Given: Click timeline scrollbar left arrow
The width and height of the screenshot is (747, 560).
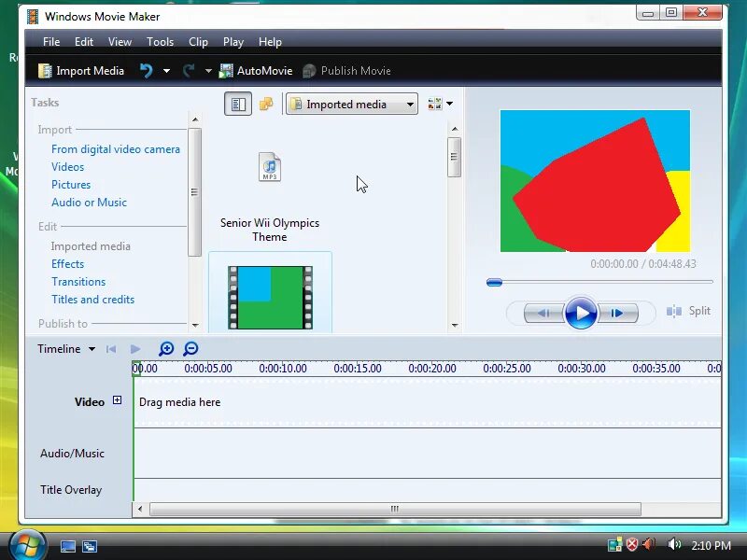Looking at the screenshot, I should click(x=140, y=509).
